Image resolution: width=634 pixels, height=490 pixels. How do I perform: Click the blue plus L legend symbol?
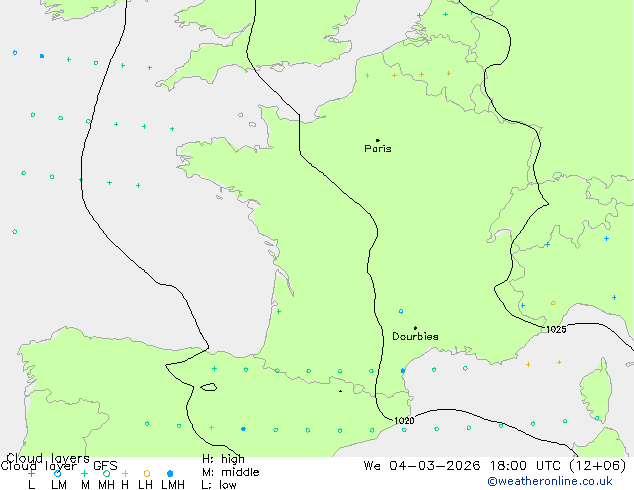pyautogui.click(x=31, y=473)
